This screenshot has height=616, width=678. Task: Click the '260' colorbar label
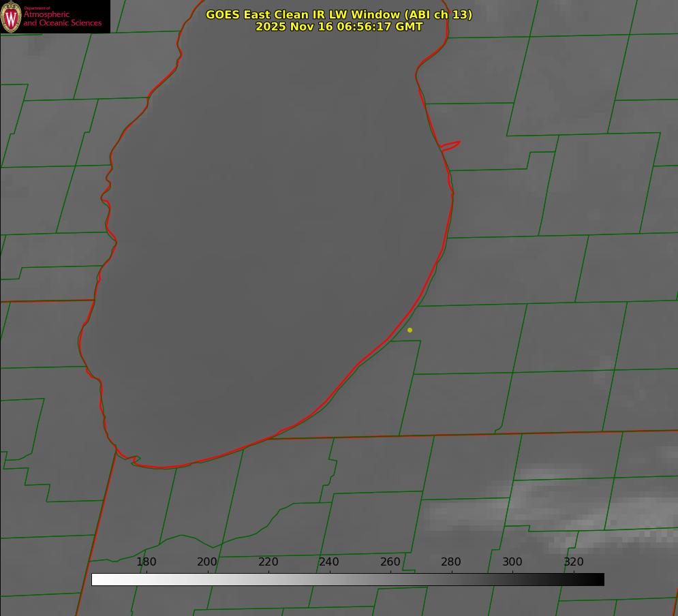point(390,561)
